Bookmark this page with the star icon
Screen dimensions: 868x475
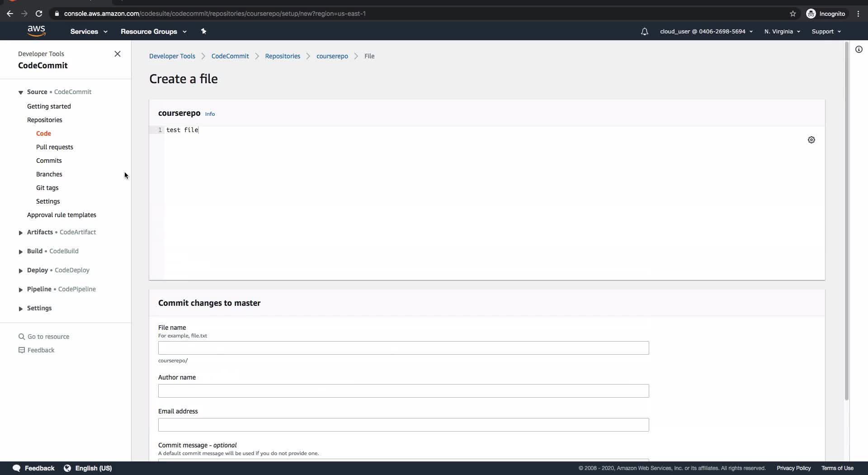pos(793,14)
